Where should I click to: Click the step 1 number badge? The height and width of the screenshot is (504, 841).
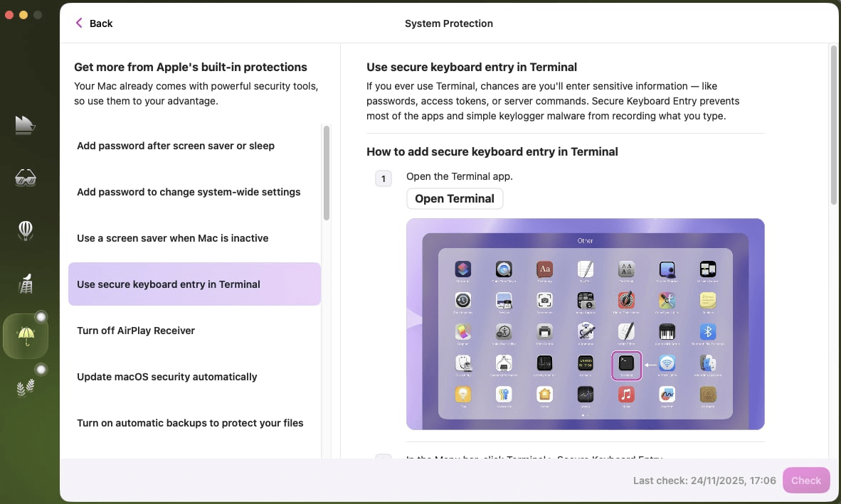(x=384, y=178)
